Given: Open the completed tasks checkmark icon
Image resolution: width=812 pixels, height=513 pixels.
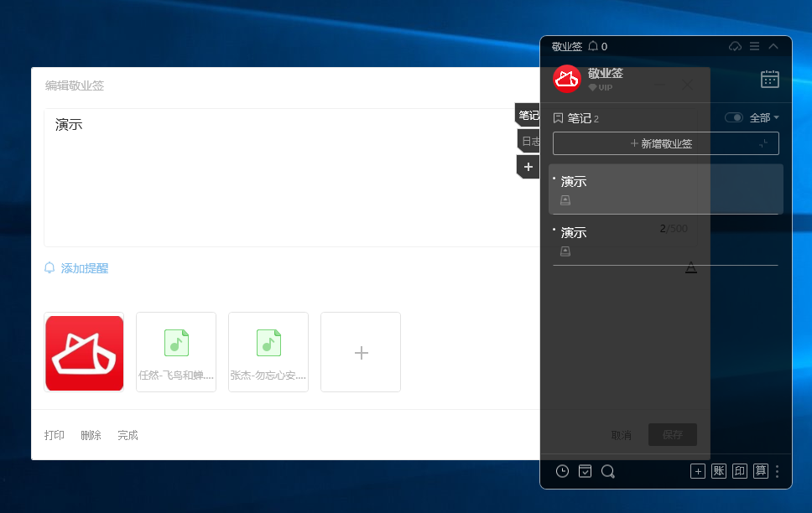Looking at the screenshot, I should 586,471.
